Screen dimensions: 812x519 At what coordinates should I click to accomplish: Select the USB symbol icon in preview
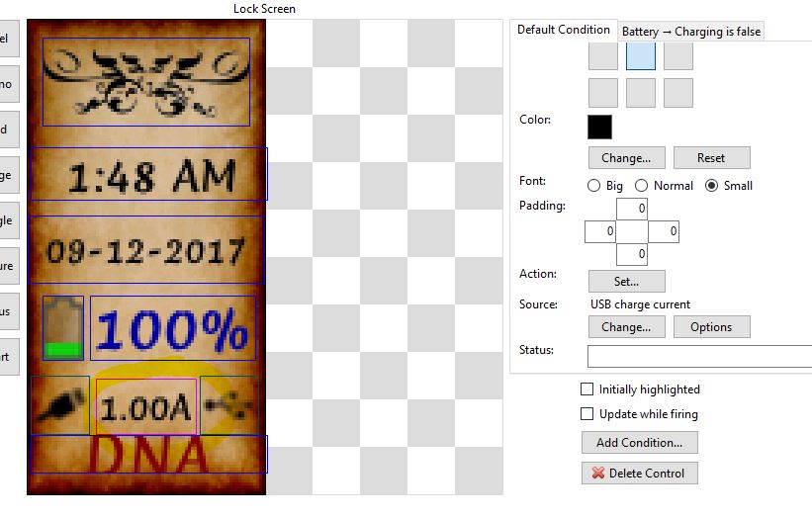(x=229, y=405)
